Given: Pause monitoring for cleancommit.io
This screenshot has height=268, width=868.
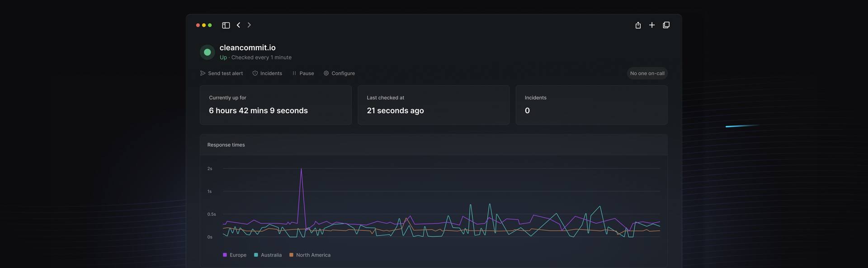Looking at the screenshot, I should coord(303,73).
